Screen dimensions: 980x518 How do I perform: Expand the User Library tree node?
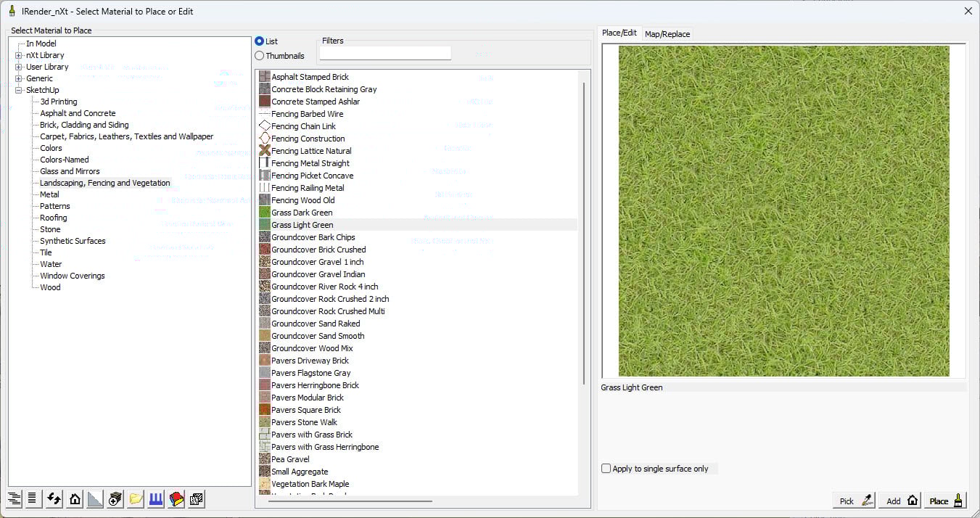tap(19, 67)
